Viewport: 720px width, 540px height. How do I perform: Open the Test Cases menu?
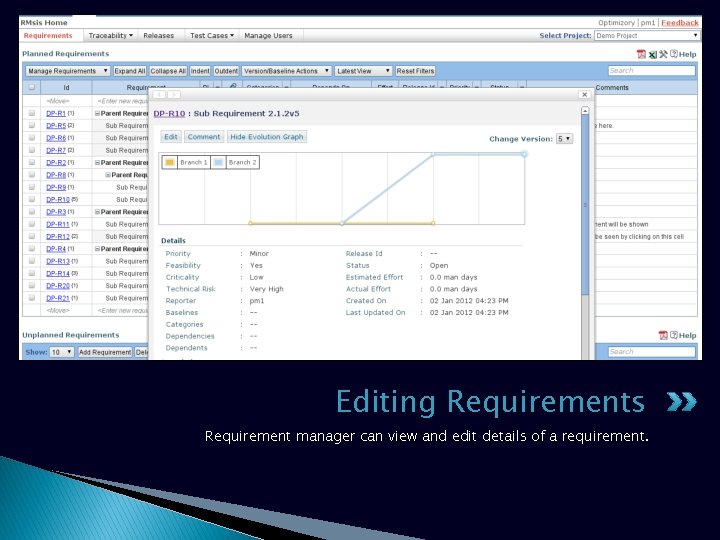coord(212,35)
